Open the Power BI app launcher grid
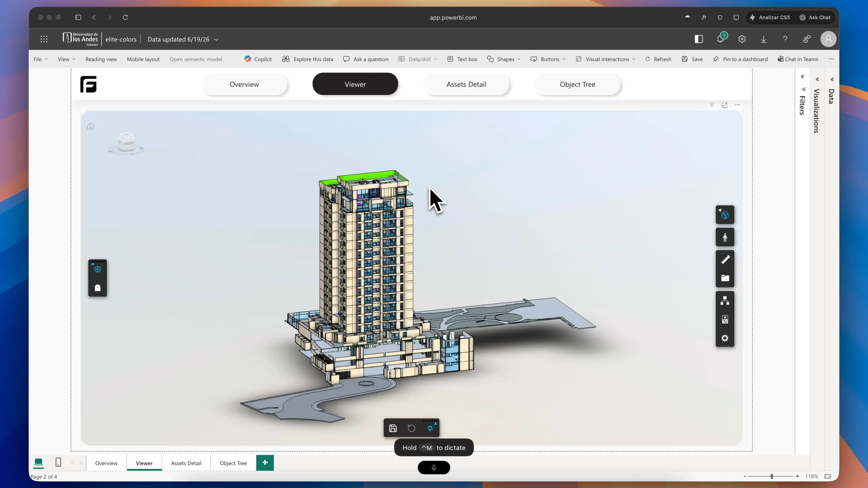868x488 pixels. [44, 39]
